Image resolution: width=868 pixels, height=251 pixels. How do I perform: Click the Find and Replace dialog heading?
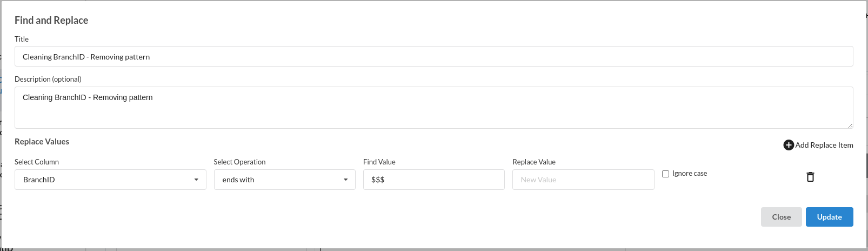[51, 20]
